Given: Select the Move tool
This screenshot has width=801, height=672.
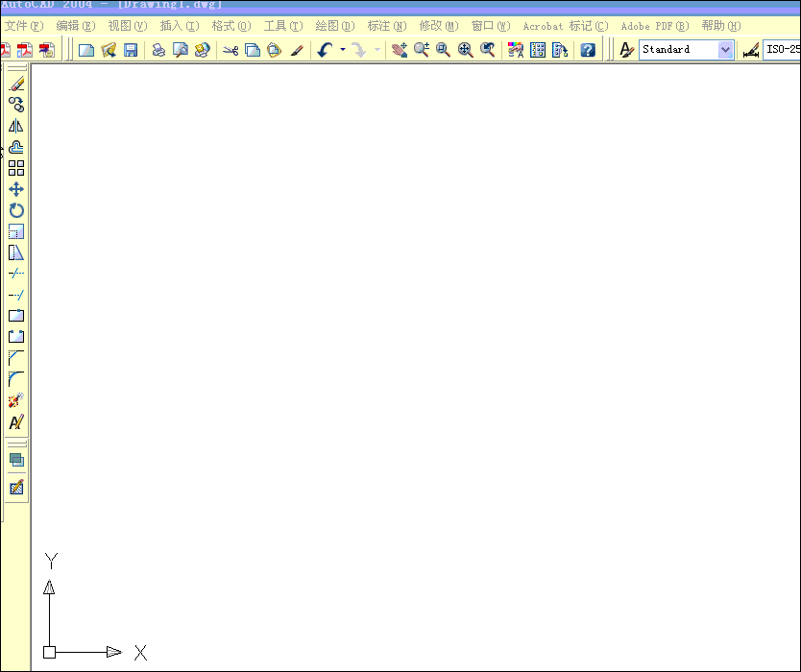Looking at the screenshot, I should (16, 189).
